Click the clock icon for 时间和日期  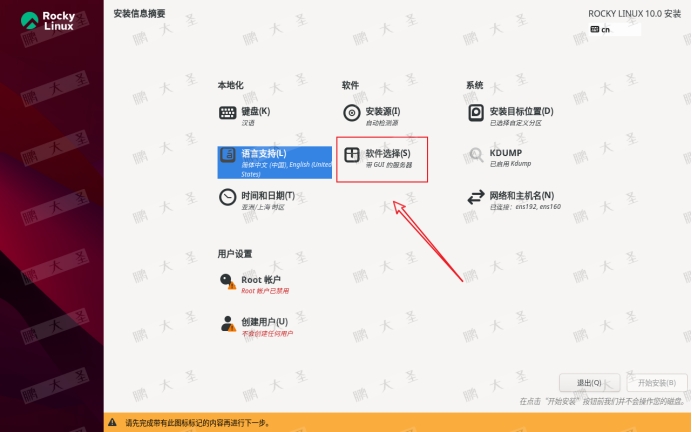point(228,198)
